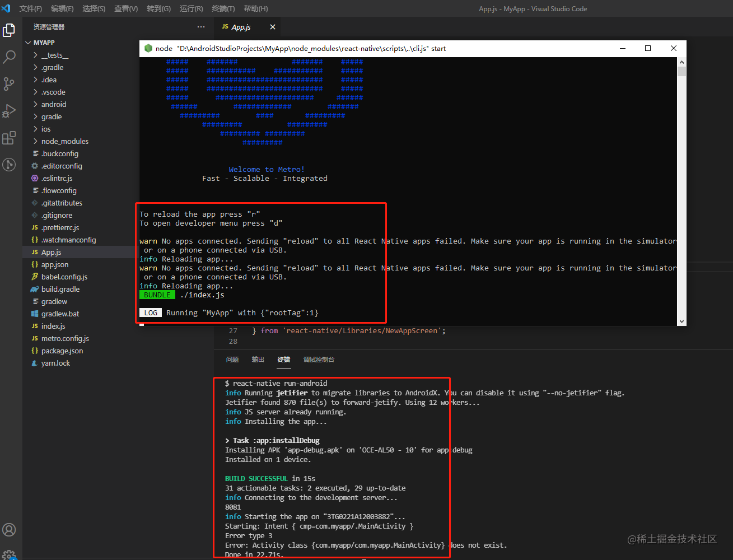Click the 资源管理器 sidebar title

click(x=49, y=27)
